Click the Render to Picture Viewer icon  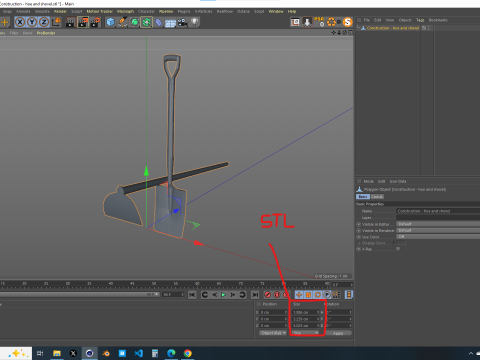pos(83,22)
